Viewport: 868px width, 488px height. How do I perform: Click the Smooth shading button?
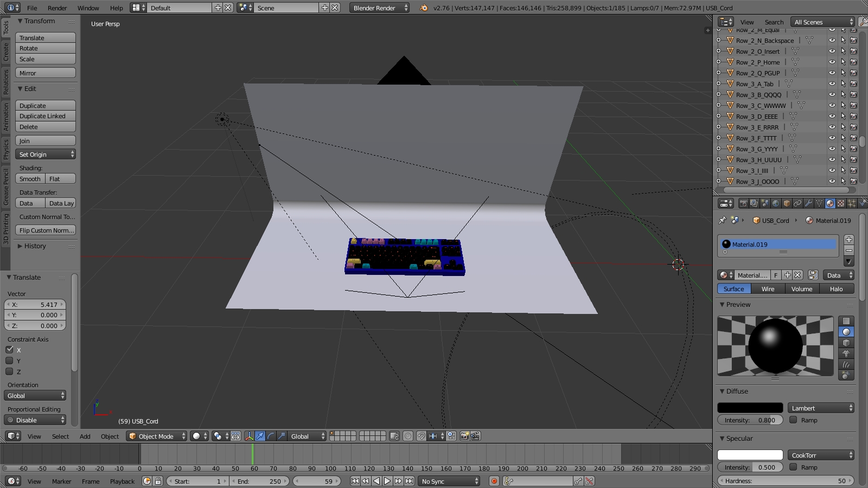[x=30, y=179]
